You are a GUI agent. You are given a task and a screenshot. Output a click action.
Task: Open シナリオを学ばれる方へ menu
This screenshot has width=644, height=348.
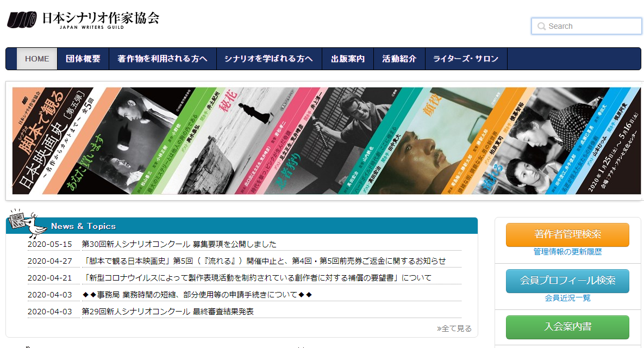(269, 59)
